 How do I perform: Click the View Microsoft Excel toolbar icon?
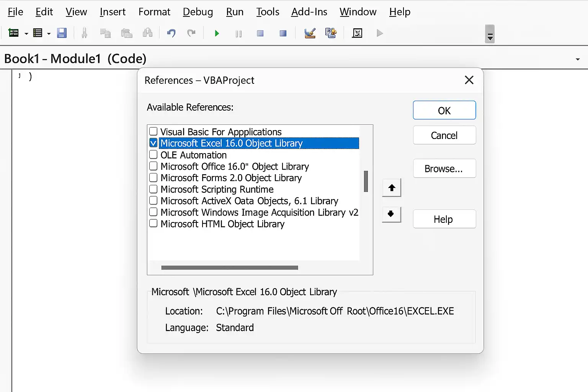14,33
